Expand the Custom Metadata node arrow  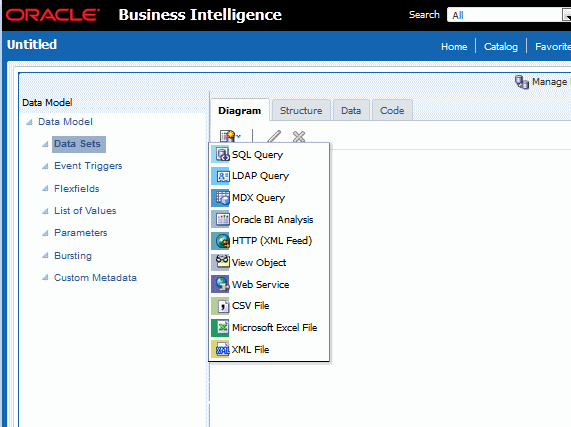(x=45, y=278)
